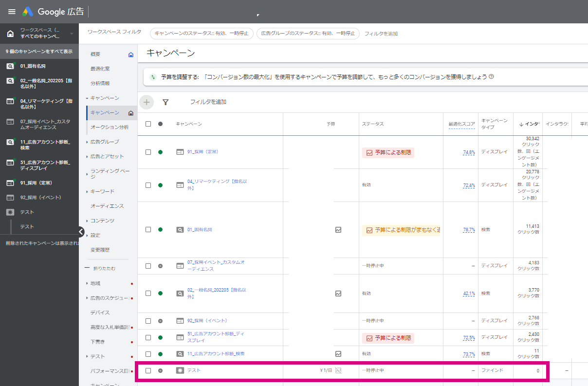588x386 pixels.
Task: Click the home icon beside 概要
Action: pyautogui.click(x=130, y=55)
